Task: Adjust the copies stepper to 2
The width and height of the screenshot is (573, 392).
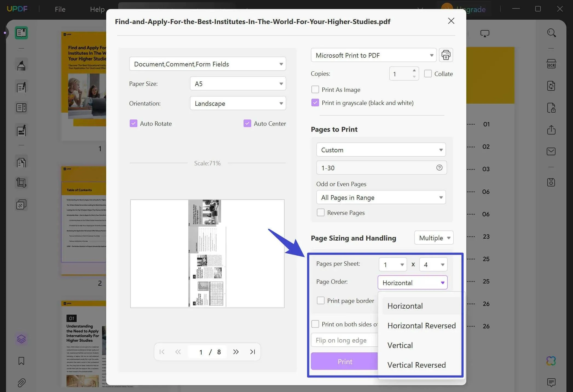Action: click(414, 70)
